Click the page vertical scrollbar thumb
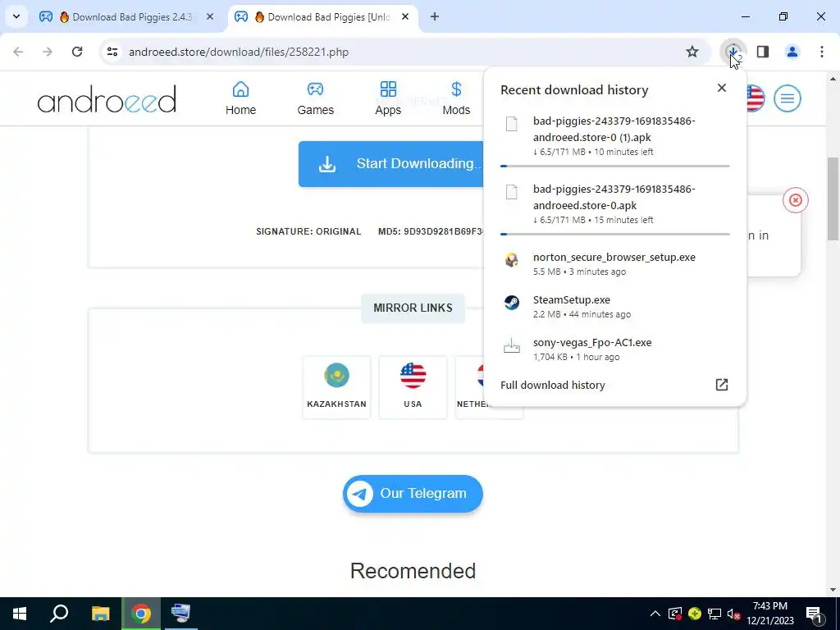 pos(833,199)
